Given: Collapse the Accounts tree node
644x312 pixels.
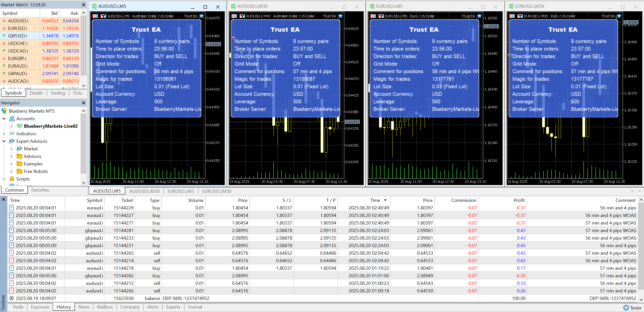Looking at the screenshot, I should click(x=4, y=118).
